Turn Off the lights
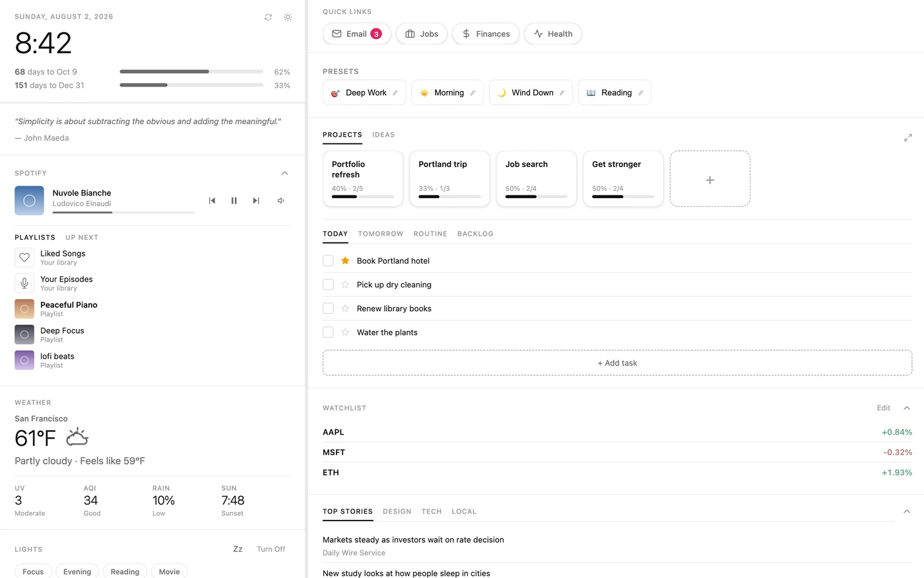 [x=271, y=549]
